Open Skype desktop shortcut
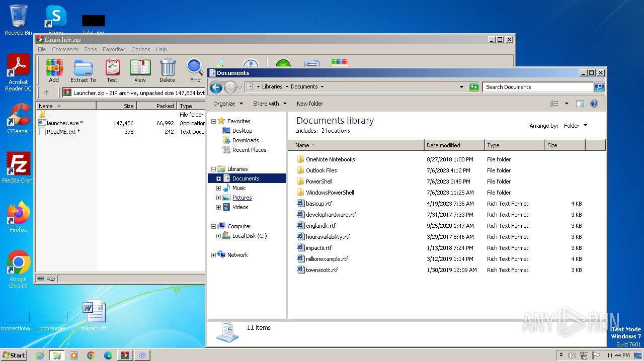 coord(55,20)
